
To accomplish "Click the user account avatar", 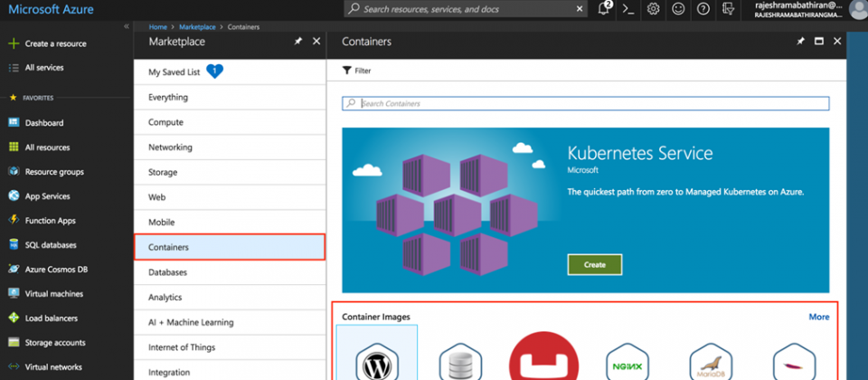I will click(x=858, y=8).
